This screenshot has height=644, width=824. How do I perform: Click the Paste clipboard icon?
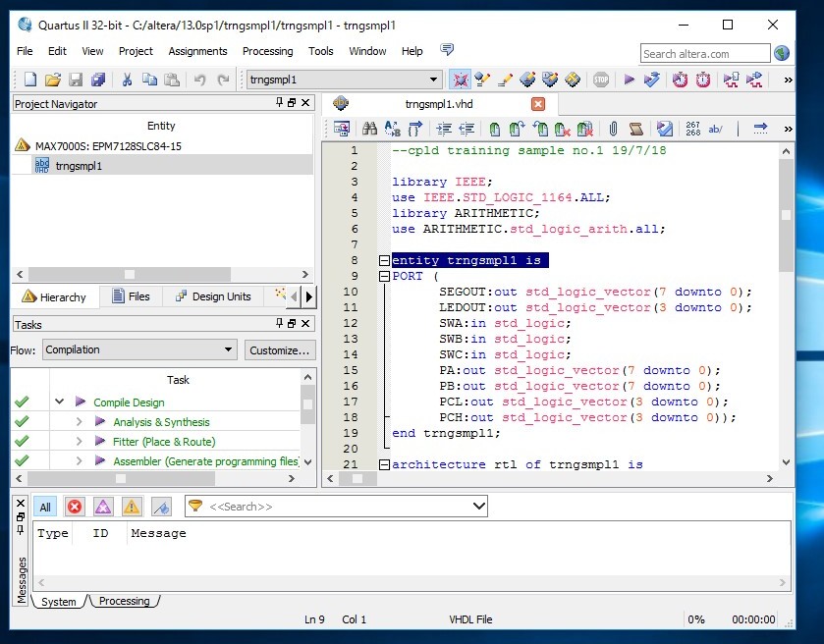point(172,80)
